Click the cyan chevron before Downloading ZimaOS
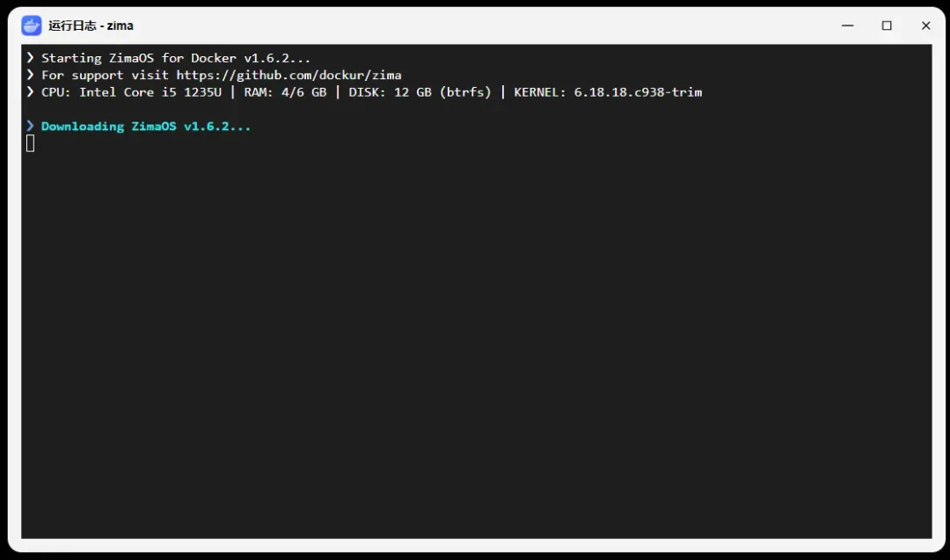950x560 pixels. coord(30,126)
